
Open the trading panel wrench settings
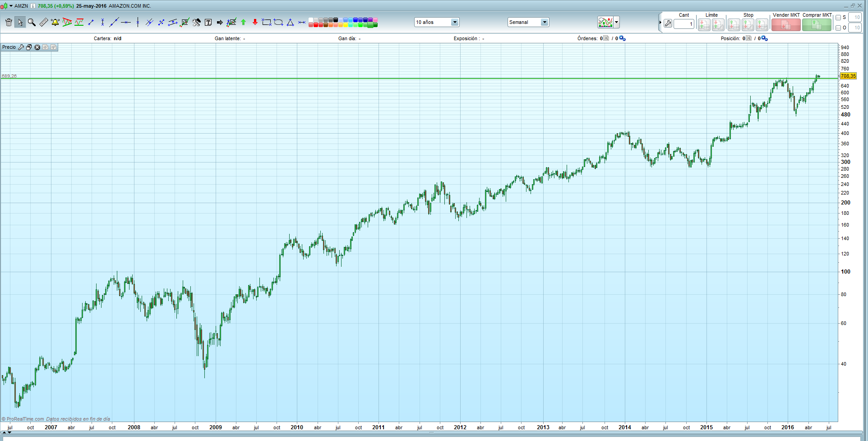(x=668, y=23)
